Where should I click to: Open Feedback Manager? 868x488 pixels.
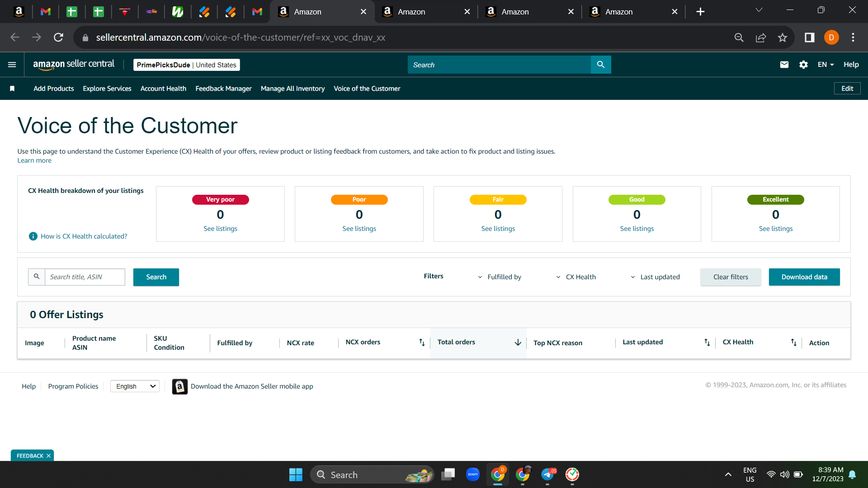tap(223, 89)
